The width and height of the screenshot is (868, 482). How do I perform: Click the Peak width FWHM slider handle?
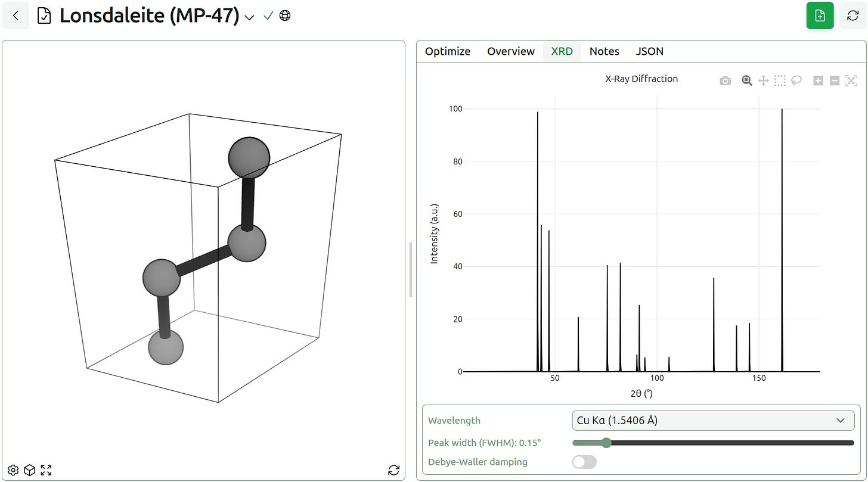(x=606, y=443)
